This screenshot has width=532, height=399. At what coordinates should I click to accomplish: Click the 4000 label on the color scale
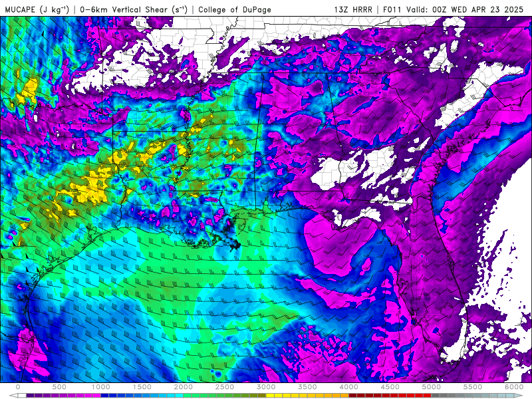348,387
